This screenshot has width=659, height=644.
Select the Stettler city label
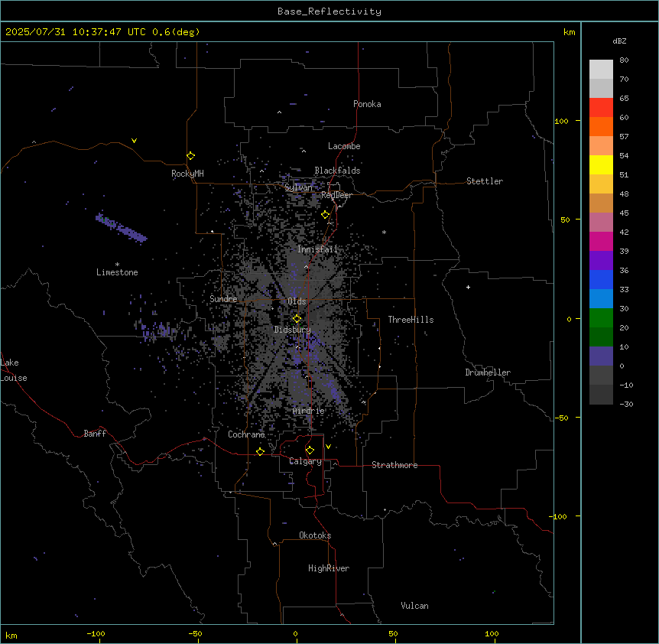pos(485,181)
